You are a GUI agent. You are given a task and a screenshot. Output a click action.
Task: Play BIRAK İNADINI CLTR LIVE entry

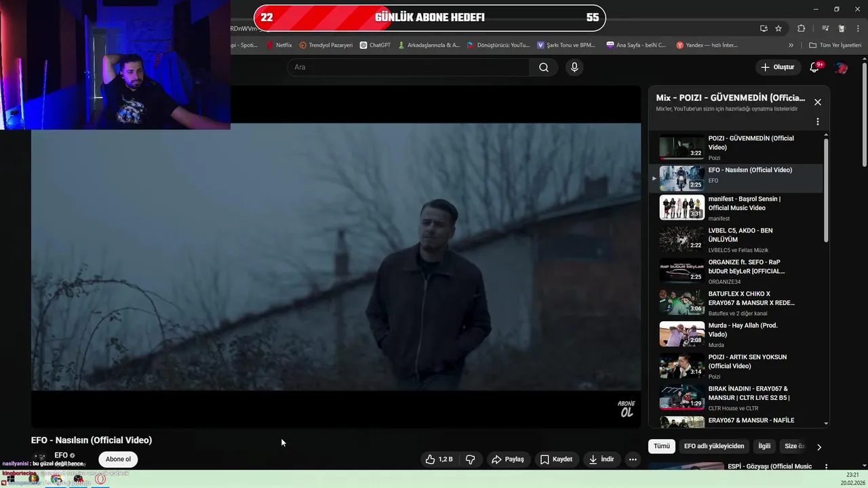[736, 398]
